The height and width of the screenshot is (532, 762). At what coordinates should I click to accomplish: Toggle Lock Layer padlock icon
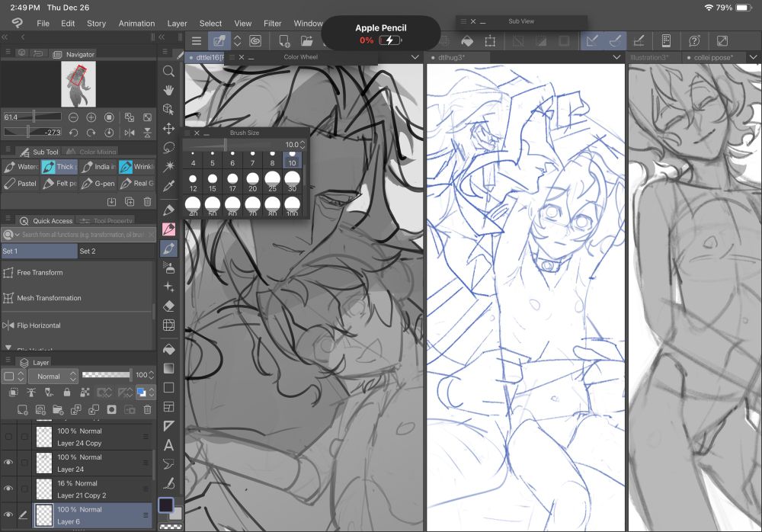pos(66,392)
